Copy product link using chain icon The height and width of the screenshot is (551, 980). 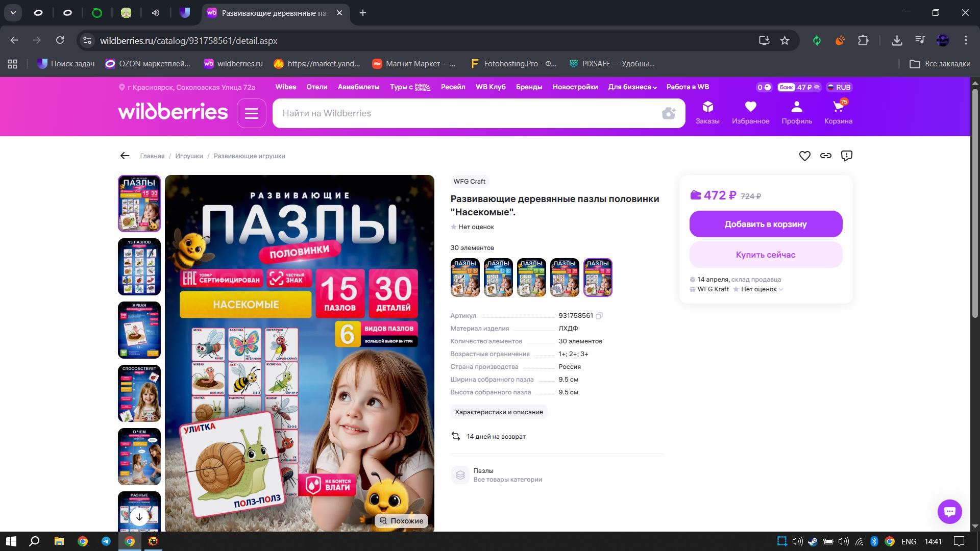(825, 156)
